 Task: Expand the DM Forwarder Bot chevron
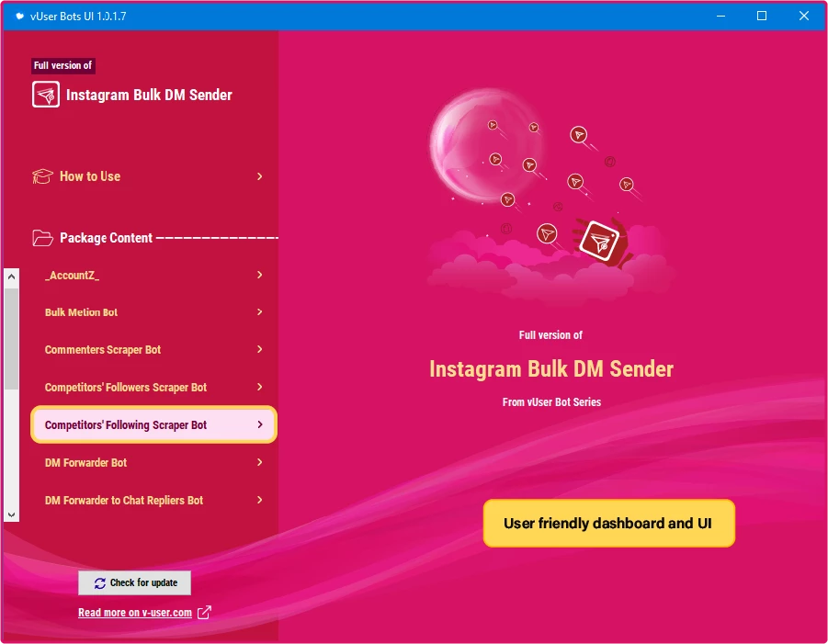pos(259,462)
